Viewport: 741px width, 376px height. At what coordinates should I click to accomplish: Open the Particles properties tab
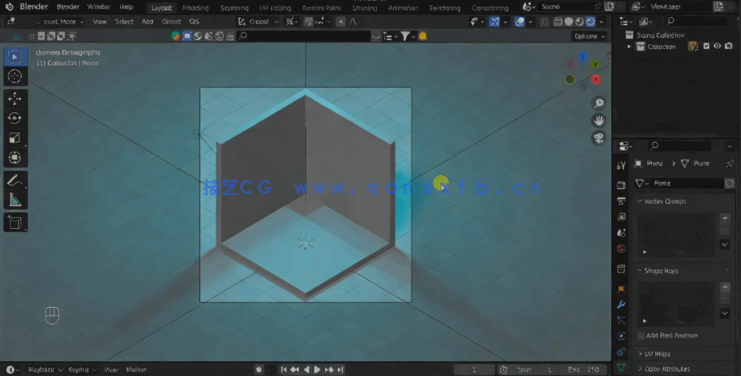pyautogui.click(x=621, y=320)
